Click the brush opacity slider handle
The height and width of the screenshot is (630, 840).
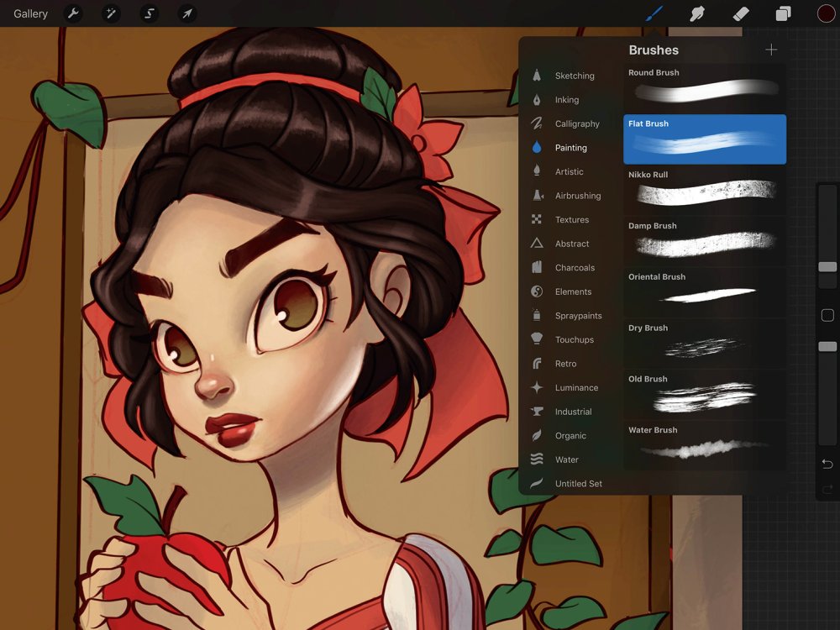tap(827, 347)
